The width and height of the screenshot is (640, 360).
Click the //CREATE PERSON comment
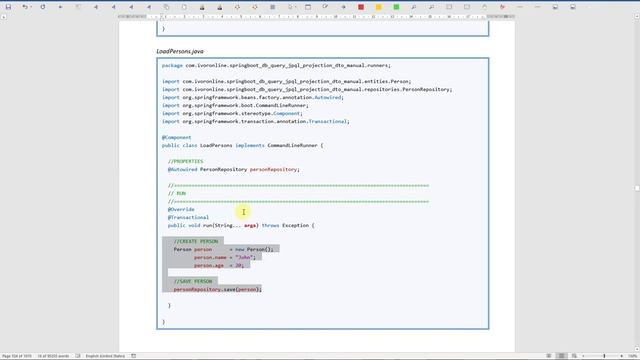point(196,242)
